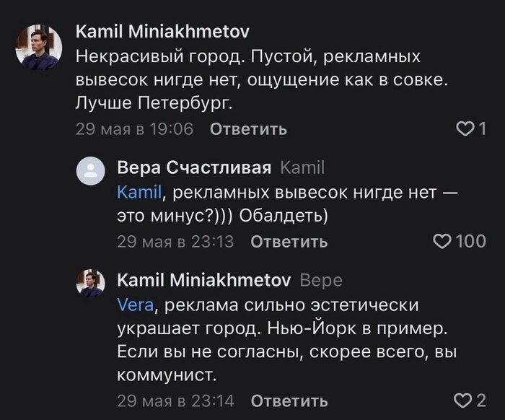The height and width of the screenshot is (420, 505).
Task: Open Kamil Miniakhmetov name on reply
Action: [204, 280]
